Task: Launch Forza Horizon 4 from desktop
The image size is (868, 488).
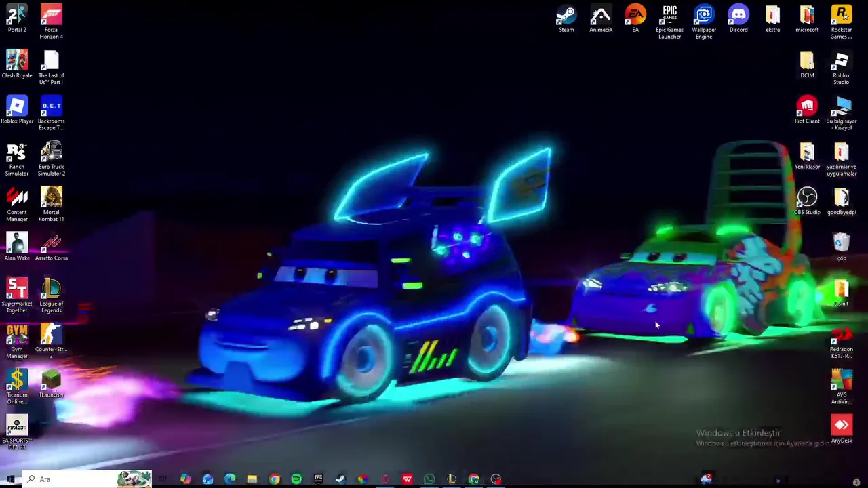Action: coord(51,22)
